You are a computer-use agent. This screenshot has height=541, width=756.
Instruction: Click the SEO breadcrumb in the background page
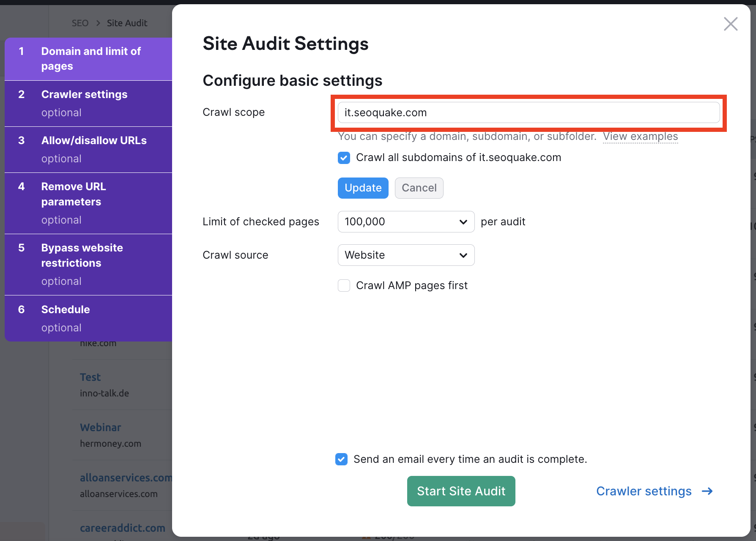point(80,23)
